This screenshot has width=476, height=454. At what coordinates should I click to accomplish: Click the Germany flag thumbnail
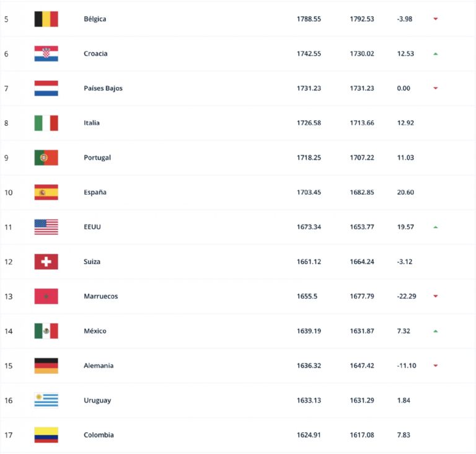point(46,365)
